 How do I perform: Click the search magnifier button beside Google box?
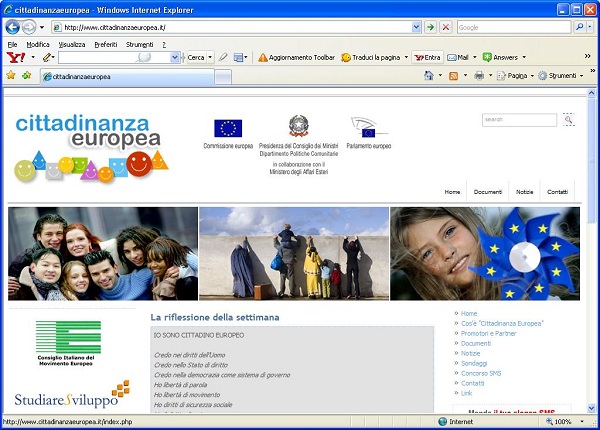tap(580, 27)
